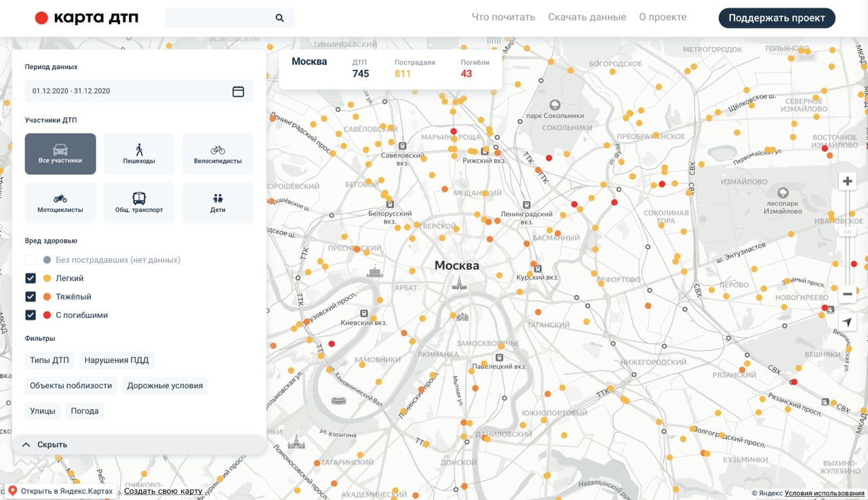The width and height of the screenshot is (868, 500).
Task: Click the парк Сокольники tree icon
Action: pos(555,105)
